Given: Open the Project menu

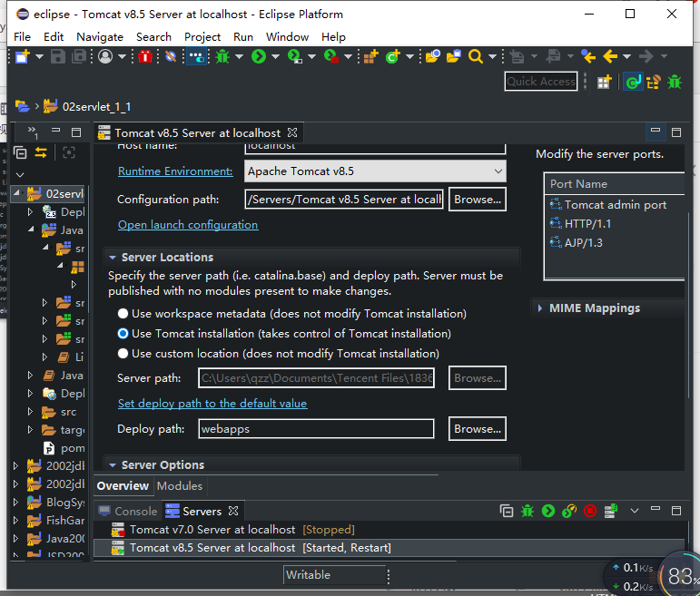Looking at the screenshot, I should tap(202, 37).
